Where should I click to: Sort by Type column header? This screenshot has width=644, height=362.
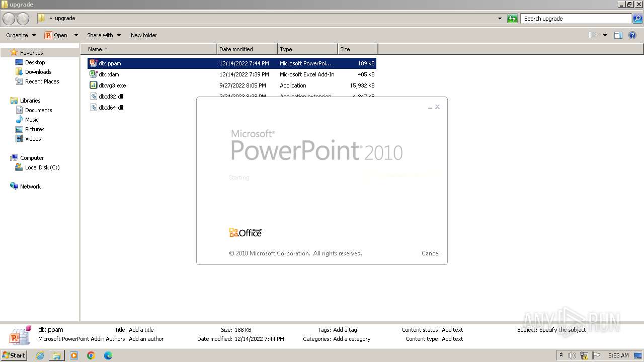tap(307, 49)
